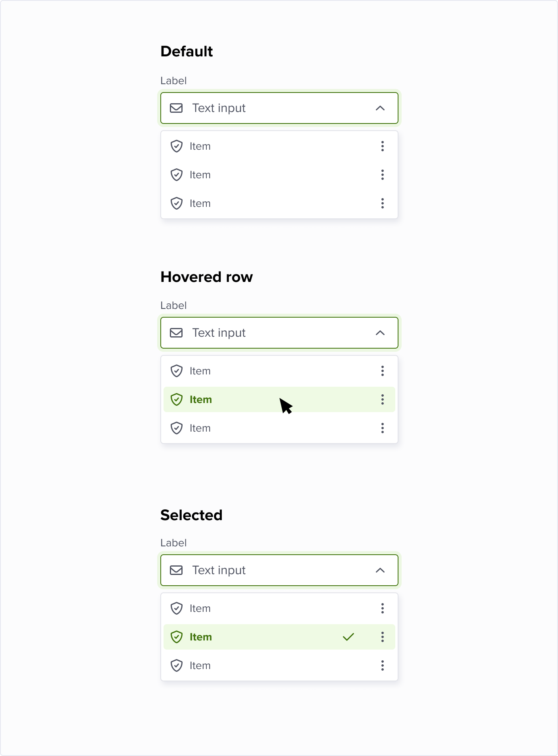Pick the first Item in Hovered row list
Image resolution: width=558 pixels, height=756 pixels.
pyautogui.click(x=200, y=371)
